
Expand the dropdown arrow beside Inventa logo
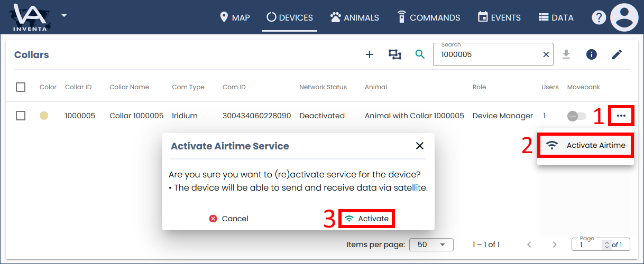(x=64, y=15)
